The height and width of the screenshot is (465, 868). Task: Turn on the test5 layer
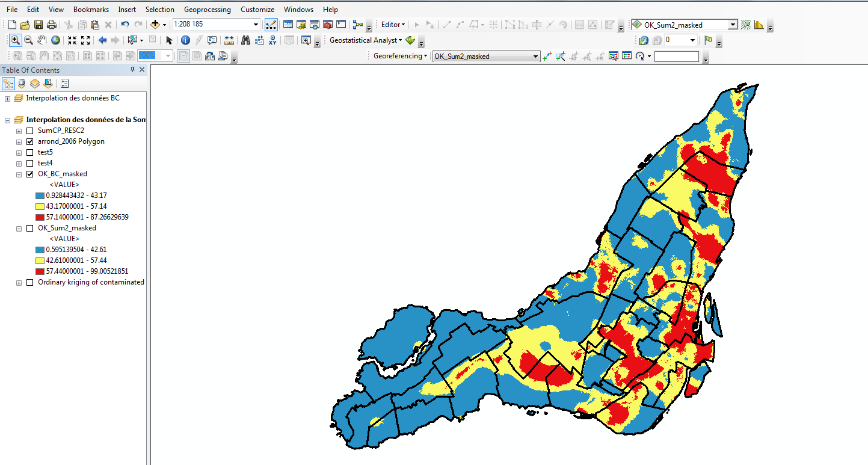click(x=30, y=152)
